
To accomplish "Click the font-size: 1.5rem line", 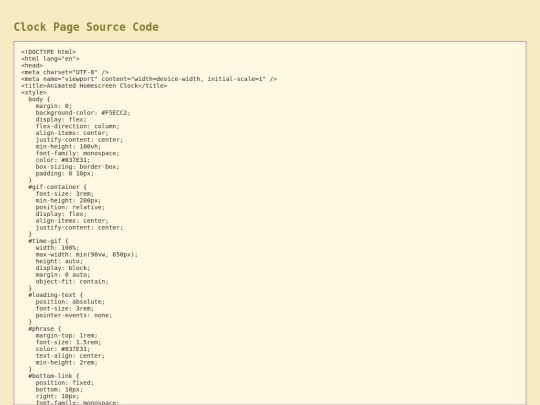I will tap(68, 342).
